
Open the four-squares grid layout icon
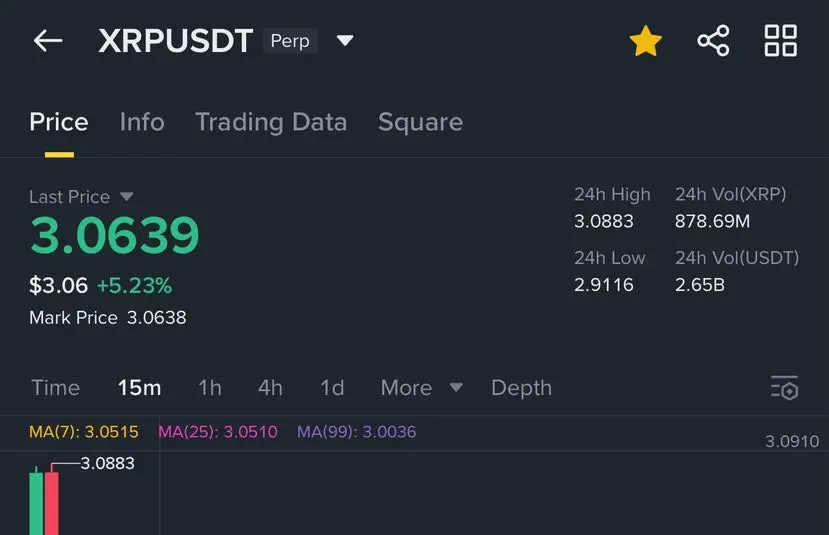[x=781, y=41]
